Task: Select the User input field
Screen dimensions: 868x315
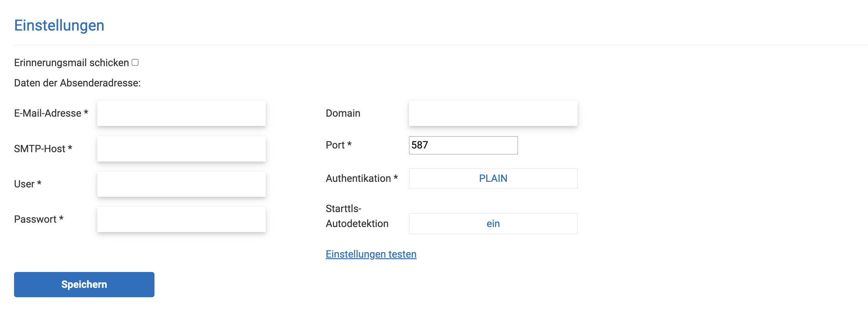Action: coord(181,184)
